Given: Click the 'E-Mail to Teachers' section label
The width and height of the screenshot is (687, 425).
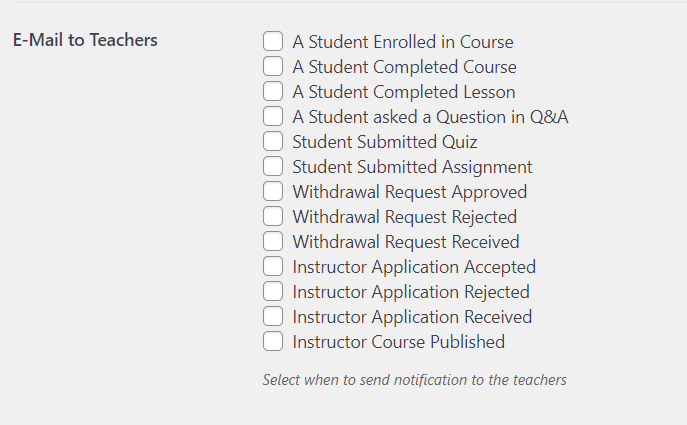Looking at the screenshot, I should point(85,41).
